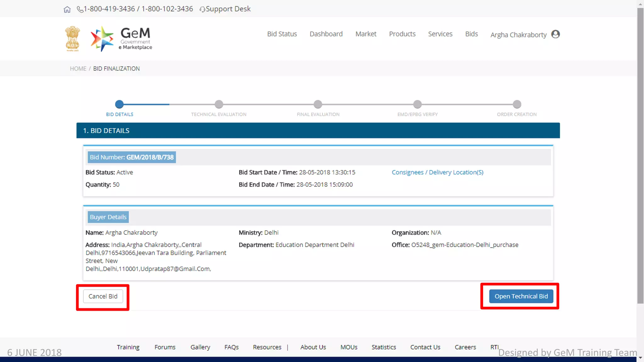Click the EMD/EPBG Verify step circle
Screen dimensions: 644x362
pos(417,104)
